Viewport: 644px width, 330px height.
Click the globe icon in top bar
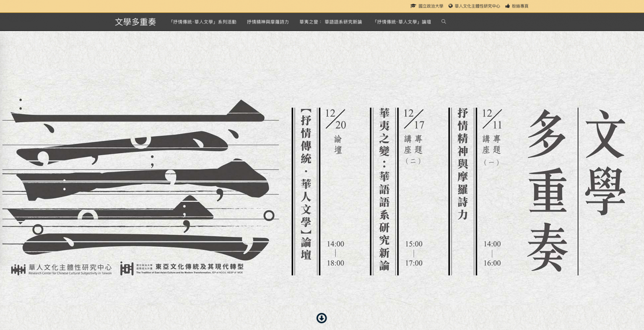451,6
